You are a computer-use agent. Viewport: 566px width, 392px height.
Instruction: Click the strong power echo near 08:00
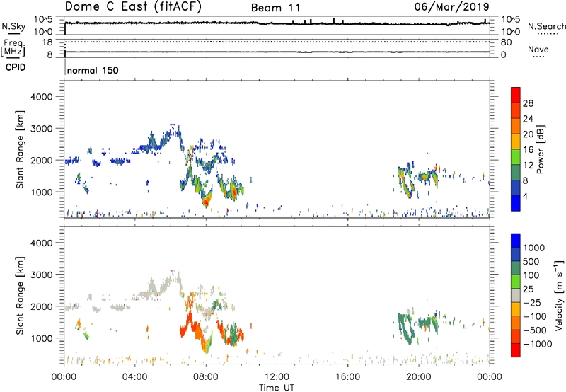click(206, 198)
